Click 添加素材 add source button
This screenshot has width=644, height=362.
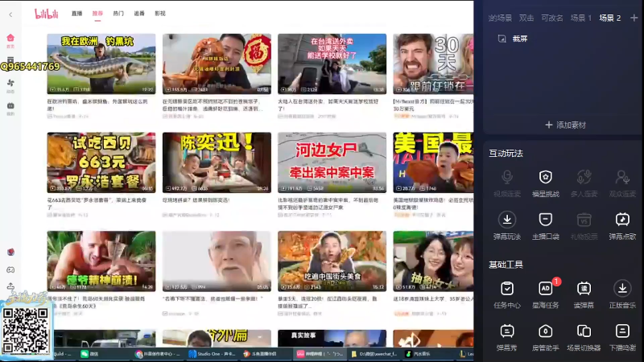click(565, 125)
